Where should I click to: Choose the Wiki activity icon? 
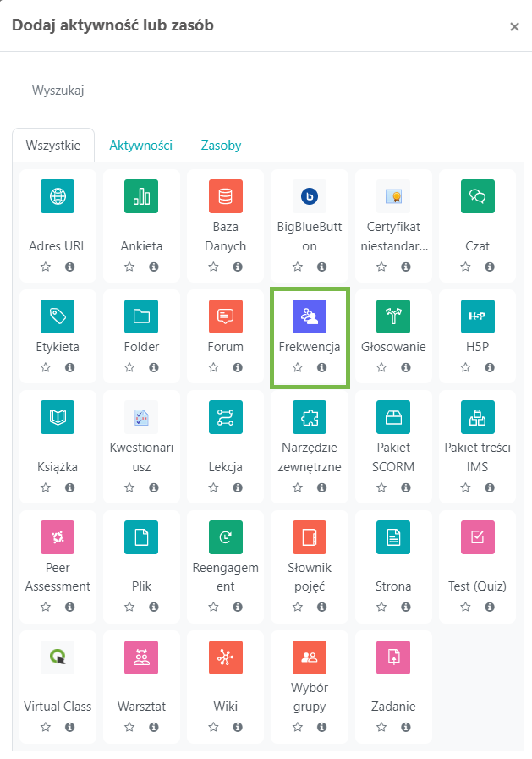pyautogui.click(x=225, y=657)
